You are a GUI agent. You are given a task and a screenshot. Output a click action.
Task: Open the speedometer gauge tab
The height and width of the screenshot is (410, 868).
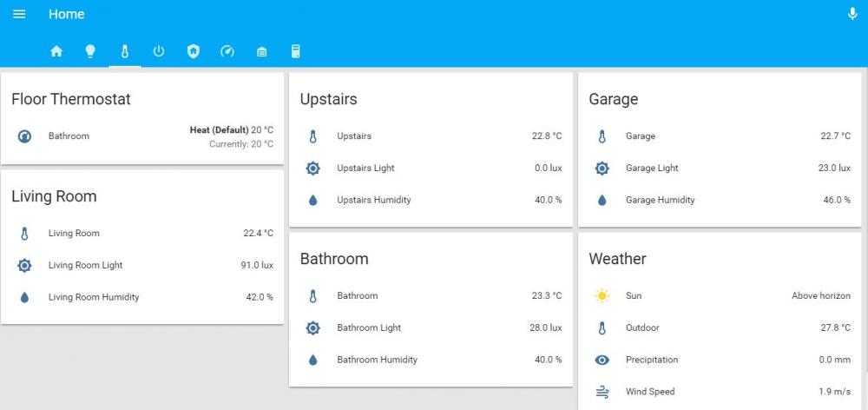click(x=227, y=51)
